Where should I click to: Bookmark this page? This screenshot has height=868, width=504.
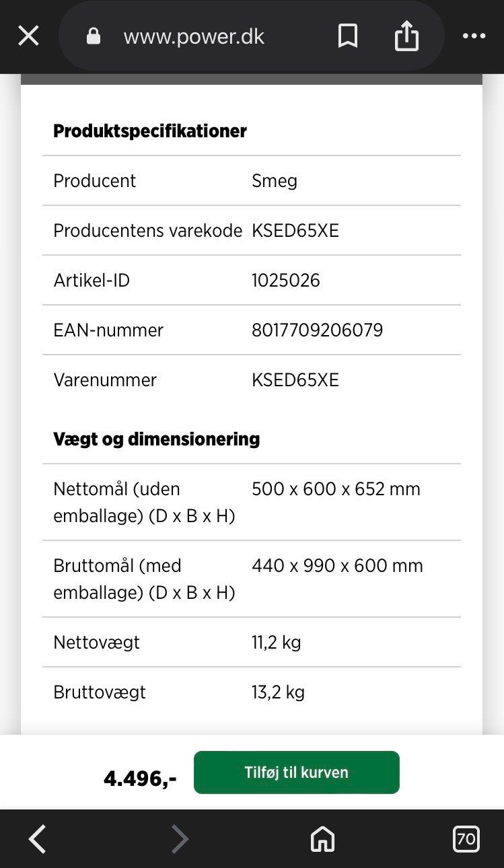(x=347, y=36)
